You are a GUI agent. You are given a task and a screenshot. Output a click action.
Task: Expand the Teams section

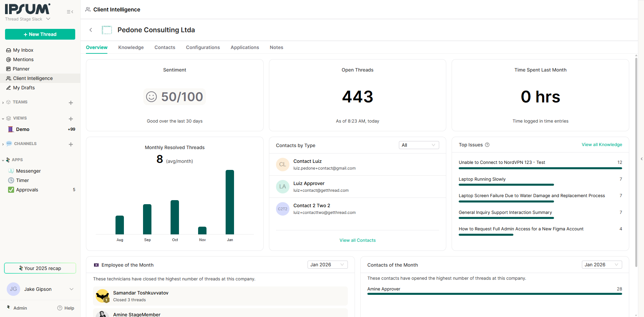tap(3, 102)
